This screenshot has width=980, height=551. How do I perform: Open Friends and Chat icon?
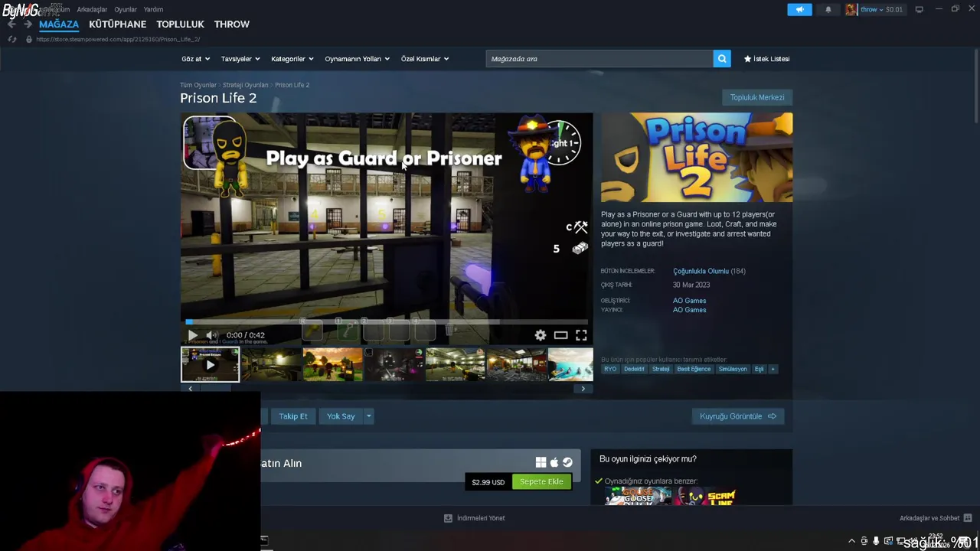coord(968,518)
